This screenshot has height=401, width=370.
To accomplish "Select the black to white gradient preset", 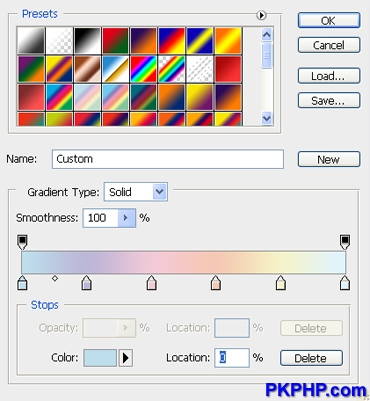I will [x=87, y=41].
